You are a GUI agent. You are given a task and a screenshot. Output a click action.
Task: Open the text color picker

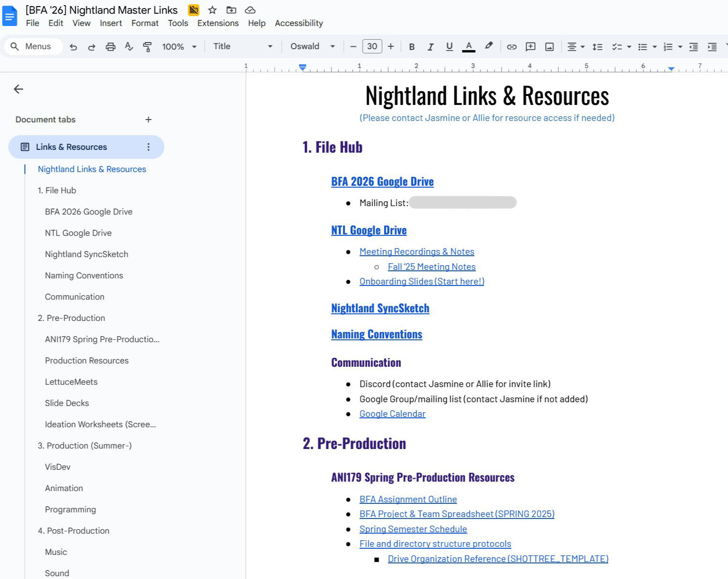468,47
